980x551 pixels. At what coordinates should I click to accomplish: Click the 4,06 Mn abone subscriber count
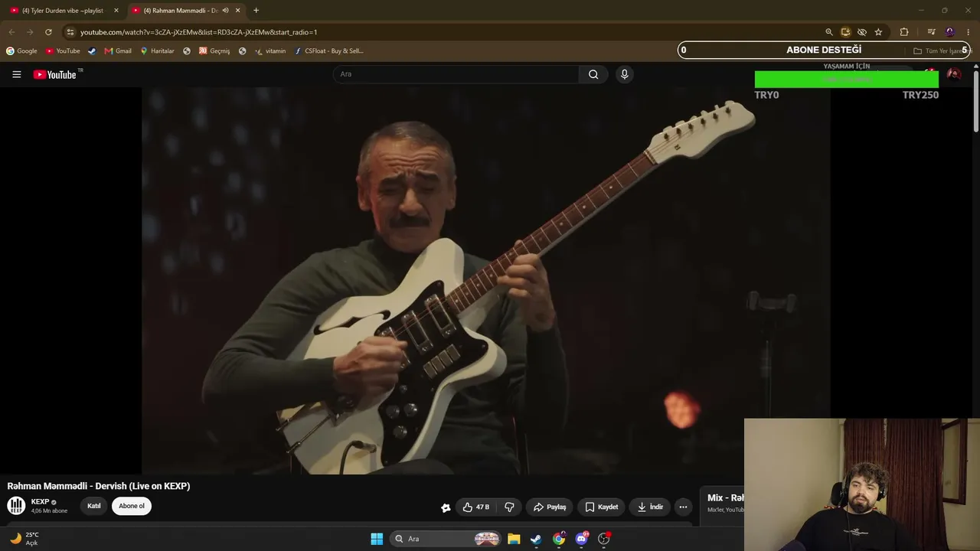[49, 511]
